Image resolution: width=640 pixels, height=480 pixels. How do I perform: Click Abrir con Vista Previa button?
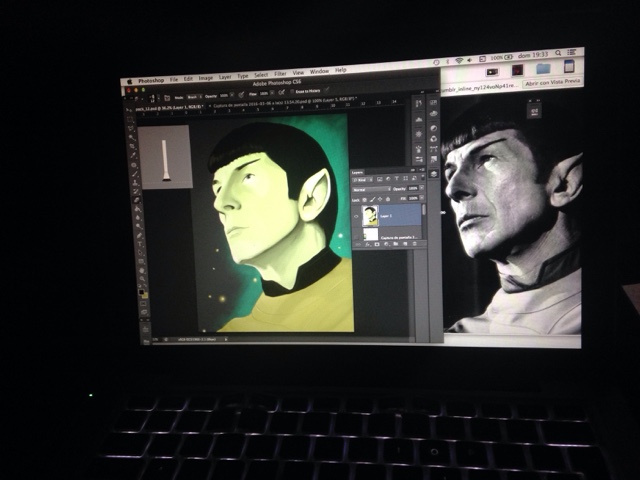coord(553,82)
